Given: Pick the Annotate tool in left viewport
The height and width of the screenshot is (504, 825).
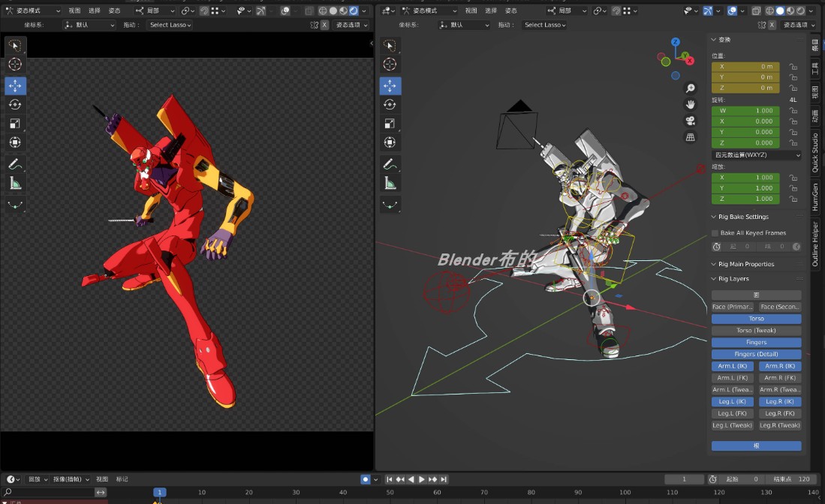Looking at the screenshot, I should tap(15, 164).
